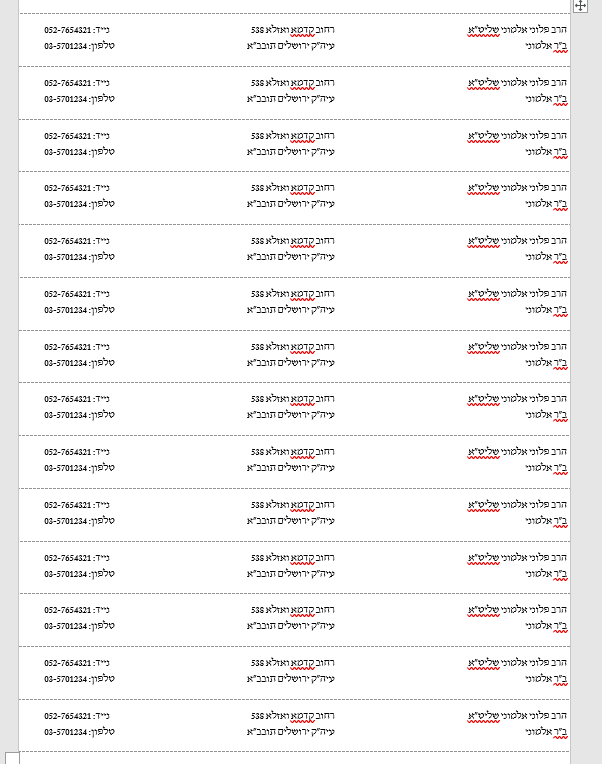This screenshot has width=602, height=764.
Task: Click the mobile number 052-7654321 in the first row
Action: click(68, 30)
